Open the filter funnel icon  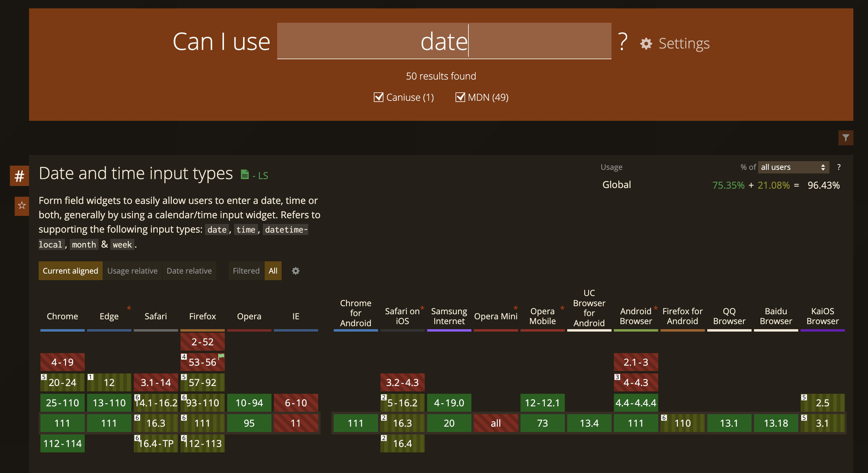[x=846, y=138]
